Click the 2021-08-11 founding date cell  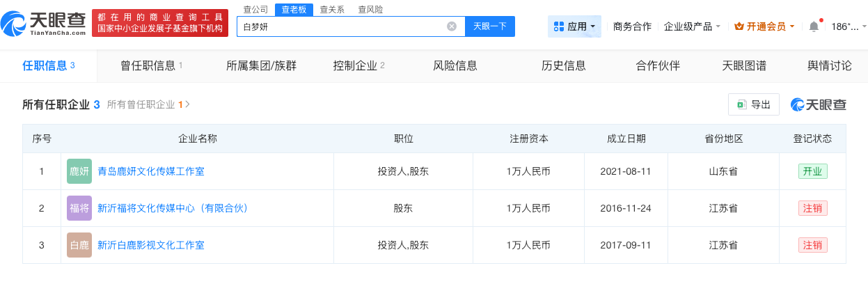[626, 171]
